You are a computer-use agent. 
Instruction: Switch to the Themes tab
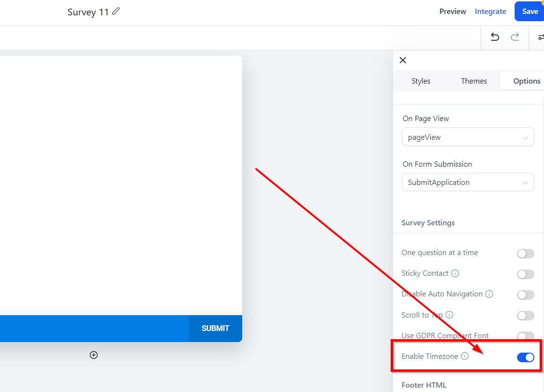473,81
